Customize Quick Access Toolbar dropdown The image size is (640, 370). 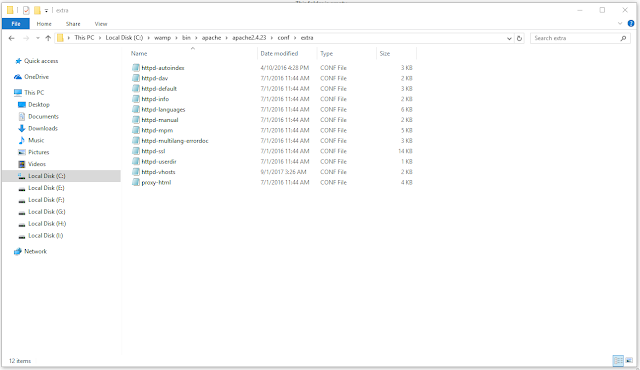tap(47, 11)
